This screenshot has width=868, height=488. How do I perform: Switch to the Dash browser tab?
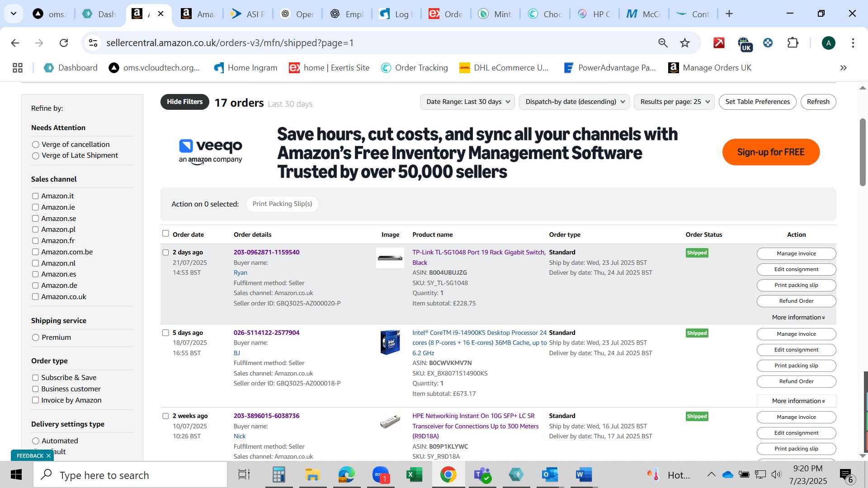[100, 14]
